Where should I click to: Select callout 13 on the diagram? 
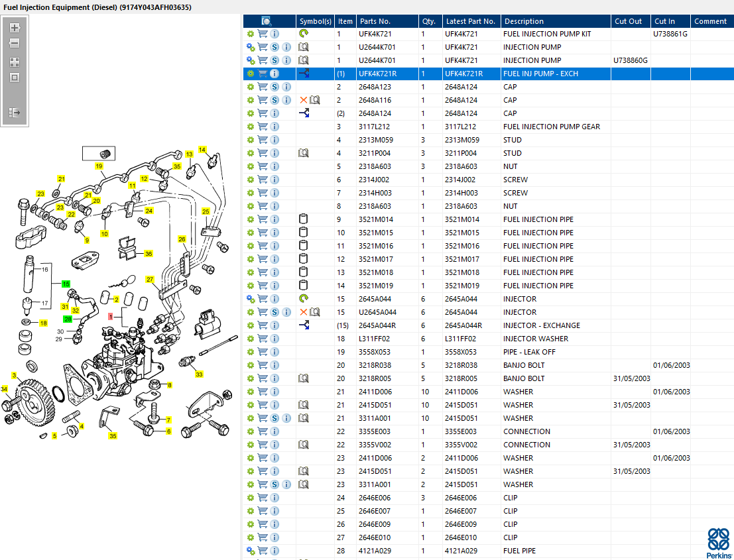(189, 154)
